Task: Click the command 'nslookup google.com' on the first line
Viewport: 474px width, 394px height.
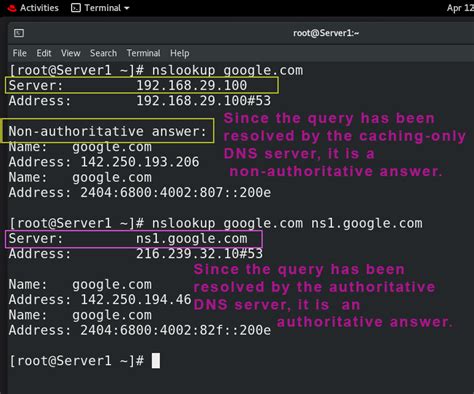Action: [228, 70]
